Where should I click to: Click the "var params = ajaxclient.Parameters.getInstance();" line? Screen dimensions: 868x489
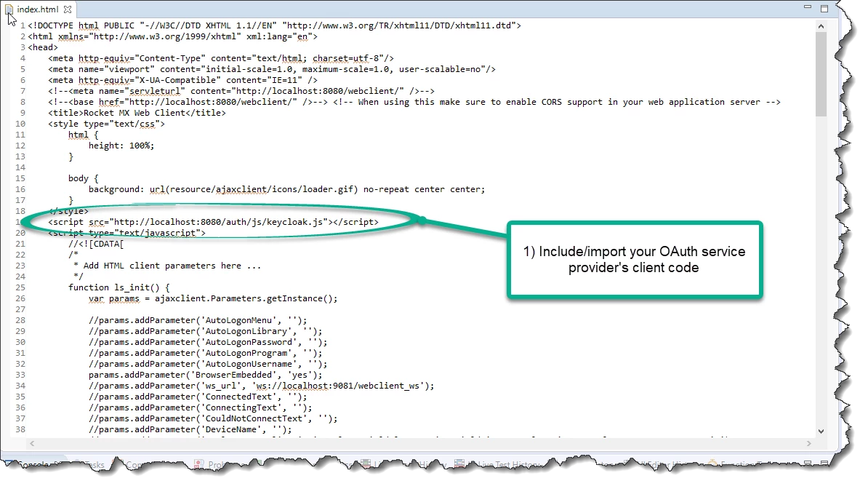(213, 299)
